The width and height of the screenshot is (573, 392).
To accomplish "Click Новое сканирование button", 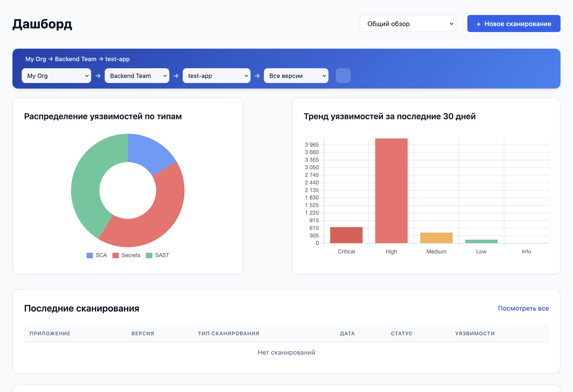I will [513, 24].
